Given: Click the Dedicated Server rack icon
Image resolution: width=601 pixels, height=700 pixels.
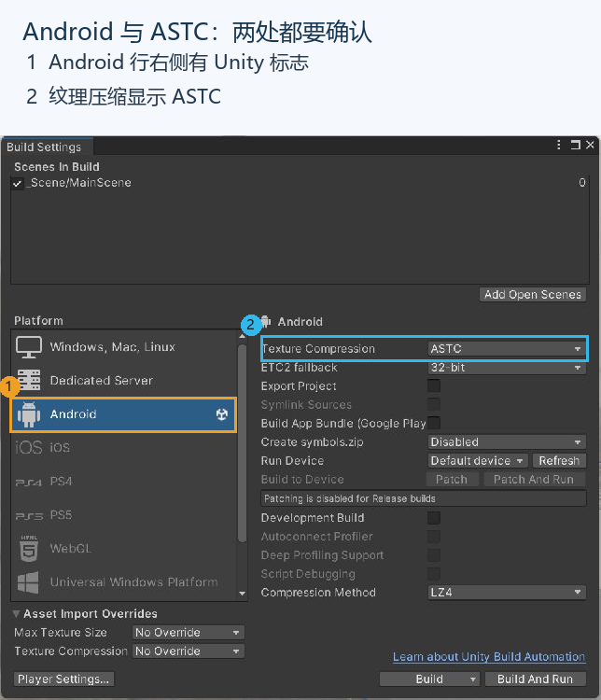Looking at the screenshot, I should coord(29,381).
